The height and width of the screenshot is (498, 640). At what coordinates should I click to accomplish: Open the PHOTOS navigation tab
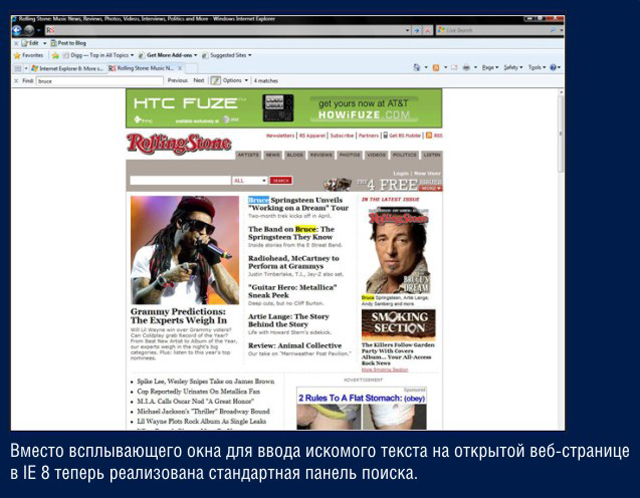tap(350, 155)
